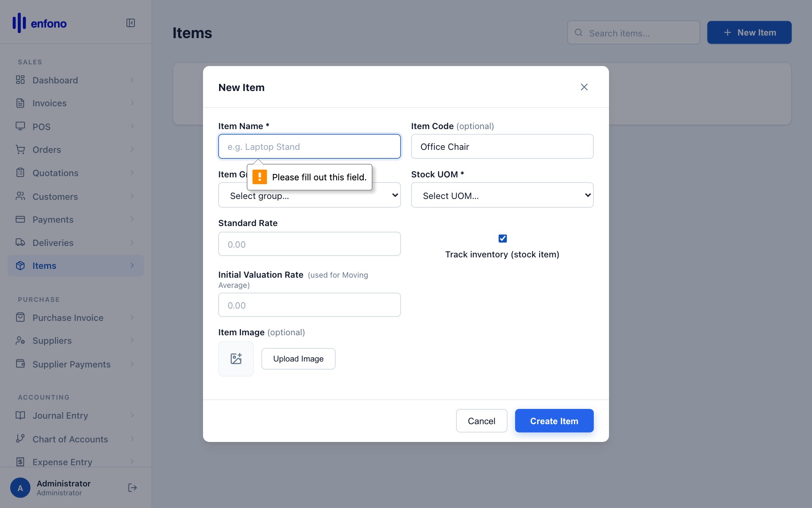The image size is (812, 508).
Task: Click the Deliveries truck icon
Action: click(20, 243)
